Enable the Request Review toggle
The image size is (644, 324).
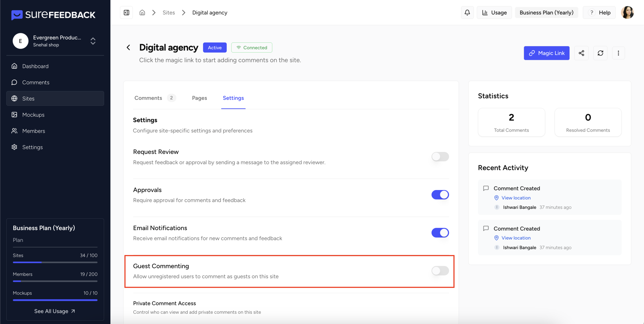(440, 157)
